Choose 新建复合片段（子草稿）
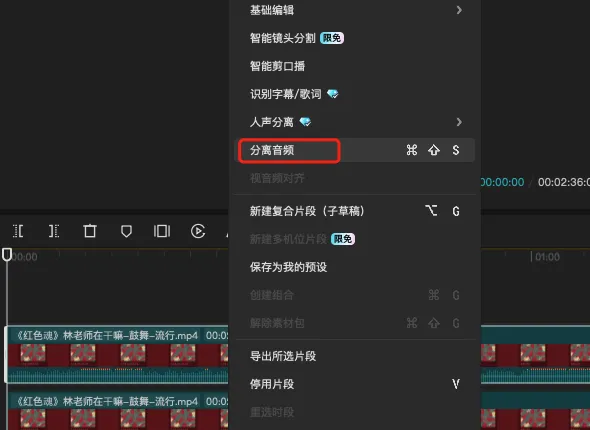590x430 pixels. pos(354,211)
